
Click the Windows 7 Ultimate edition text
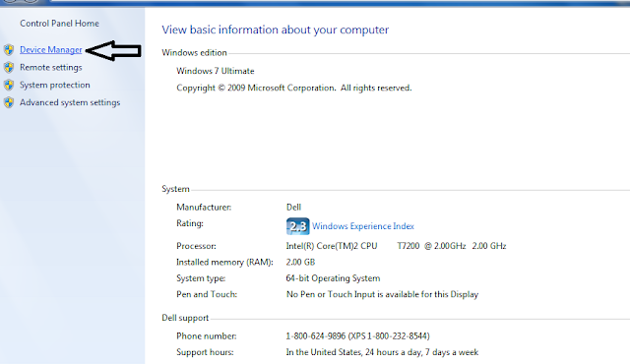pyautogui.click(x=216, y=71)
